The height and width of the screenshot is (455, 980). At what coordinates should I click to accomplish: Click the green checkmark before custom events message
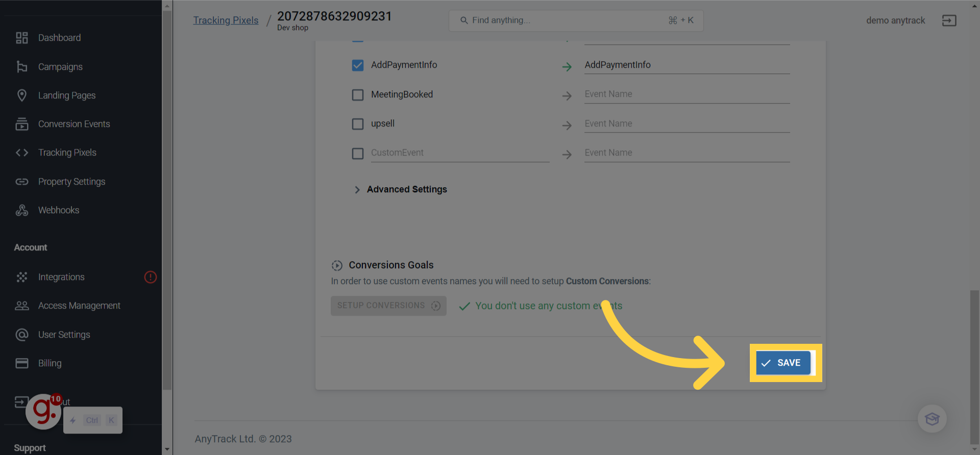click(x=464, y=306)
